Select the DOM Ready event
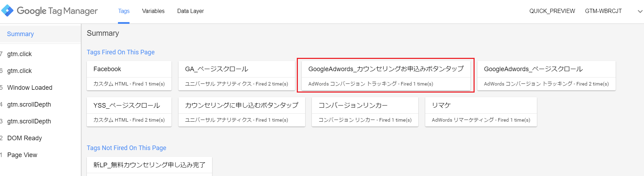 click(40, 138)
